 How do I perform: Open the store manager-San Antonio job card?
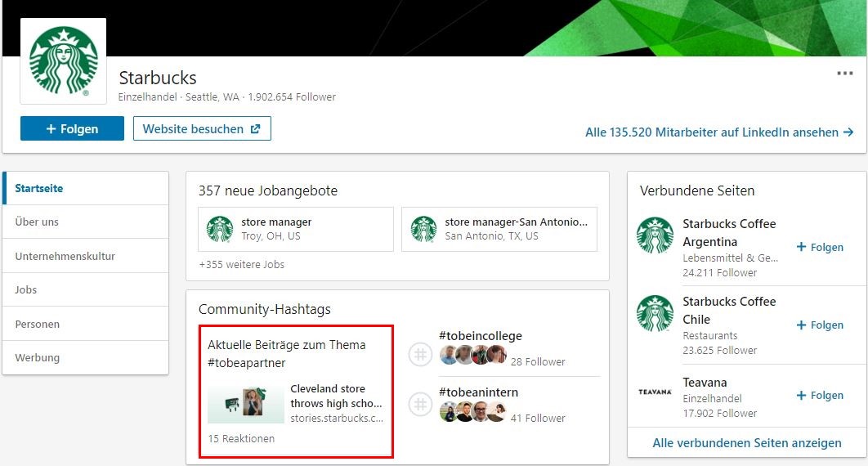tap(499, 229)
